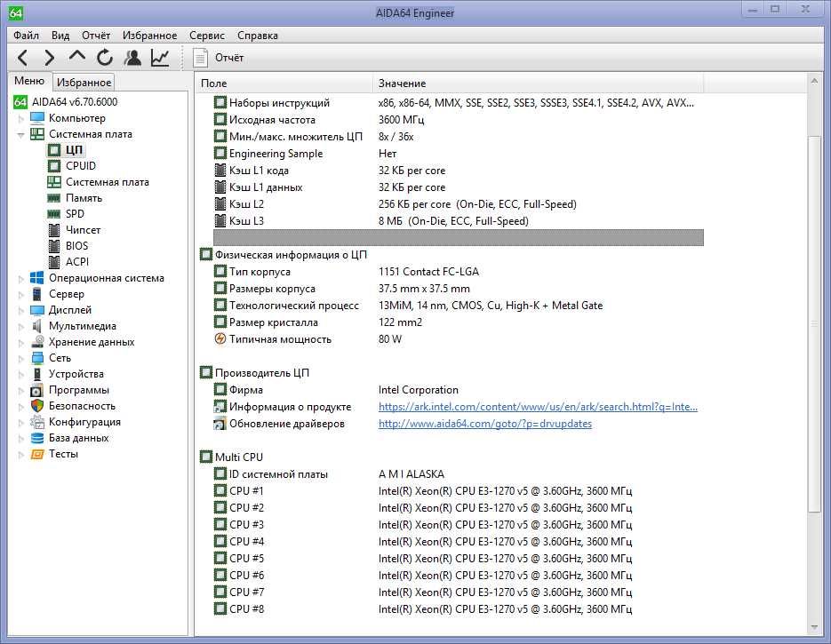Select the Дисплей display icon
Viewport: 831px width, 644px height.
[x=37, y=310]
